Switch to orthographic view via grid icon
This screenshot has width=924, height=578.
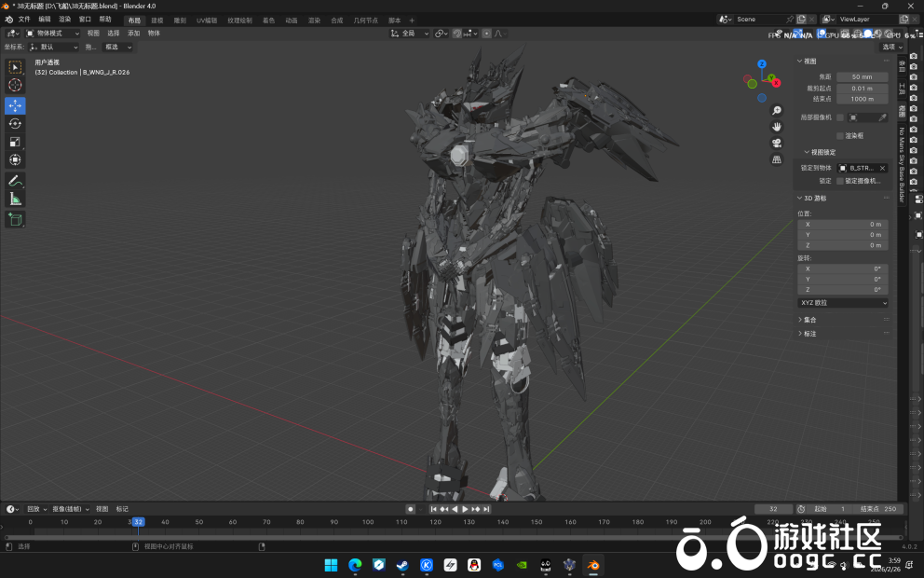777,159
